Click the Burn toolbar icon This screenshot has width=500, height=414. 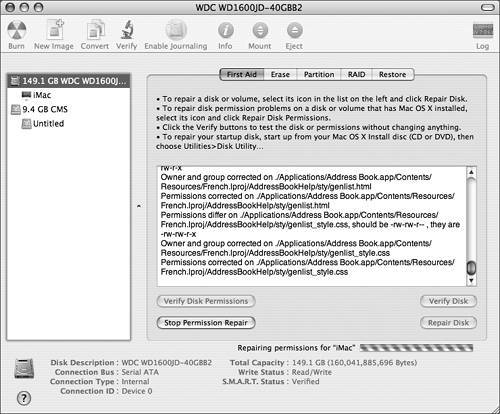tap(16, 30)
